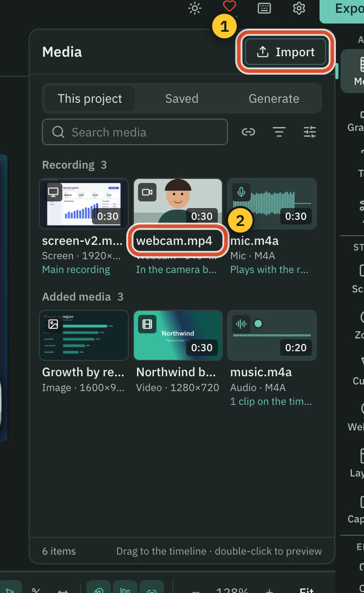Click waveform icon on music.m4a thumbnail
This screenshot has height=593, width=364.
coord(241,324)
